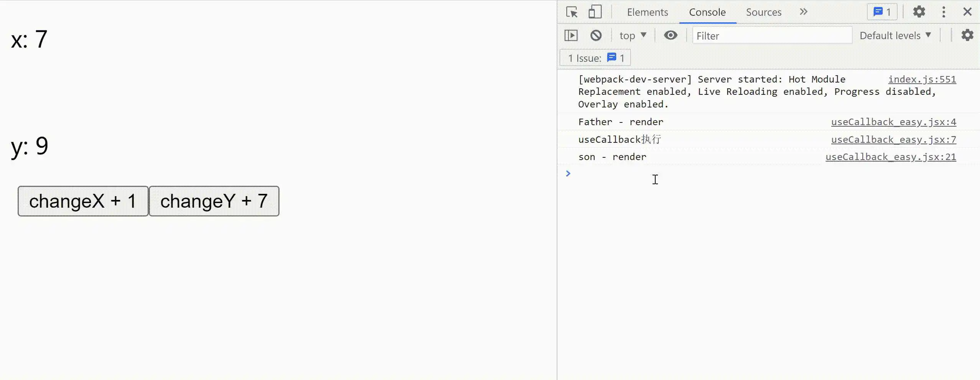The width and height of the screenshot is (980, 380).
Task: Focus the console Filter field
Action: [772, 36]
